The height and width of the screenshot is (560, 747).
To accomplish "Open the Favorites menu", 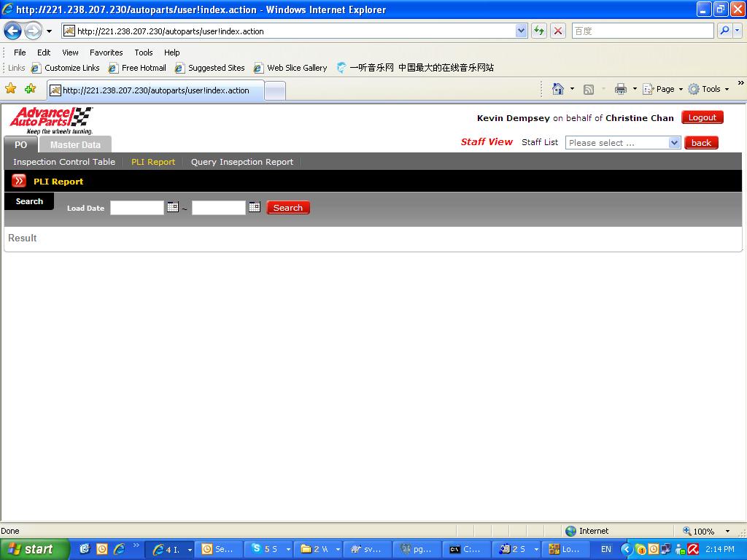I will click(106, 52).
